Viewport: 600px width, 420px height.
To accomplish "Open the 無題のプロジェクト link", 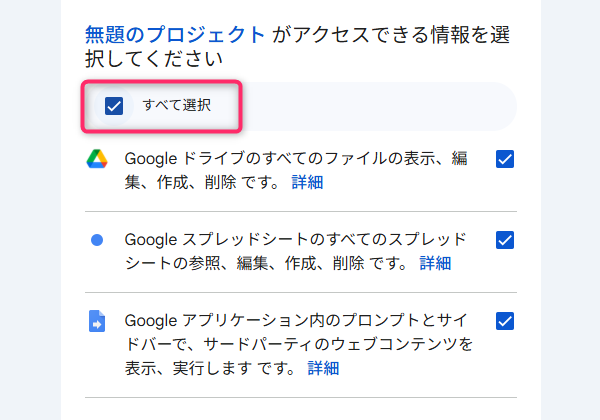I will 174,35.
